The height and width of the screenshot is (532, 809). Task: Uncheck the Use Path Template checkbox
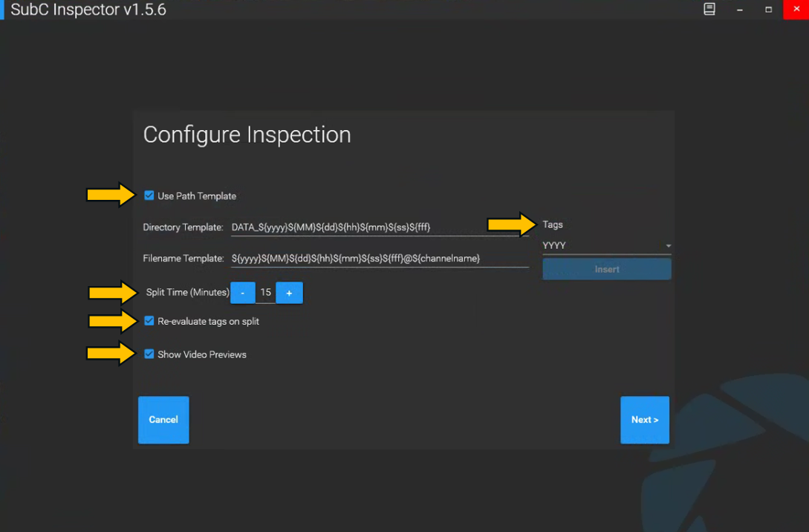coord(149,196)
